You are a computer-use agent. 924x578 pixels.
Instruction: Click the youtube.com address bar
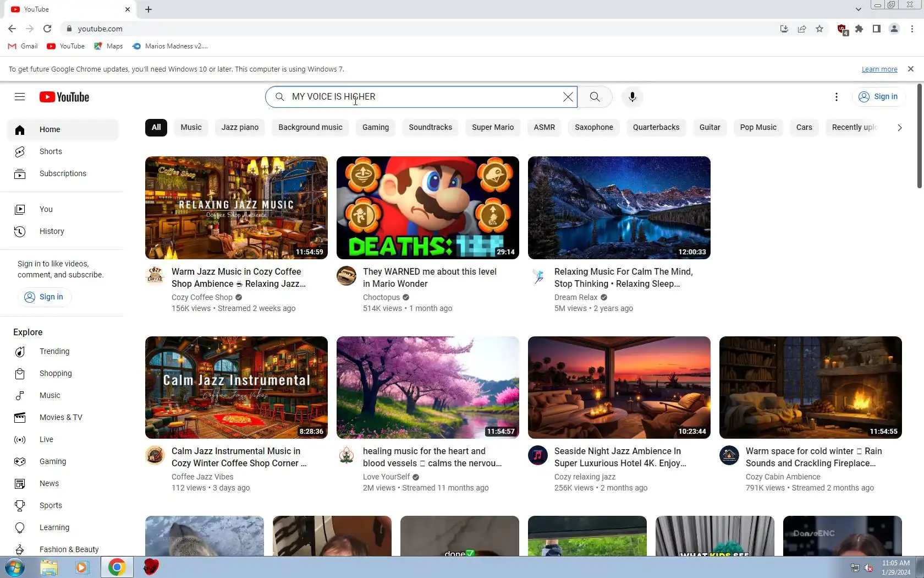coord(418,29)
